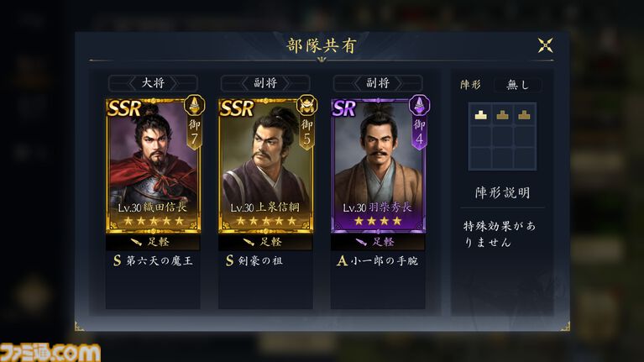Open the 羽柴秀長 SR general card
Image resolution: width=644 pixels, height=362 pixels.
pos(379,165)
